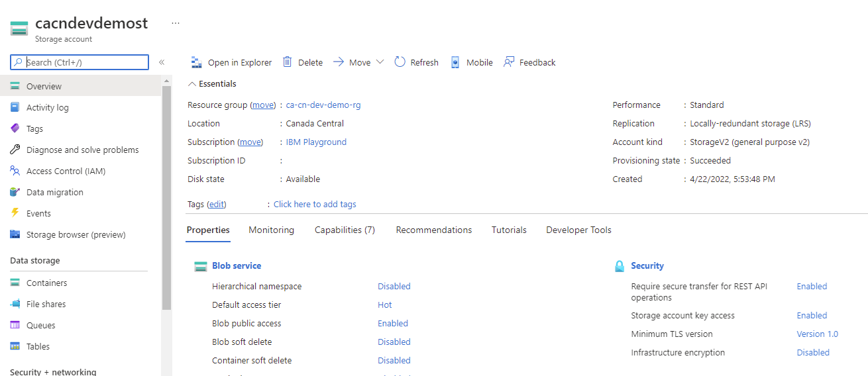Open the Move dropdown arrow
Viewport: 868px width, 376px height.
click(x=380, y=62)
